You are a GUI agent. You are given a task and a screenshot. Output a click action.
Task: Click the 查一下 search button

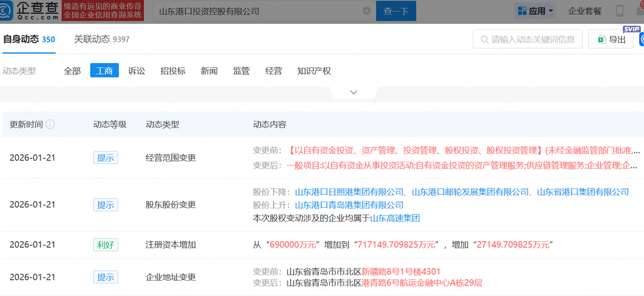(396, 11)
